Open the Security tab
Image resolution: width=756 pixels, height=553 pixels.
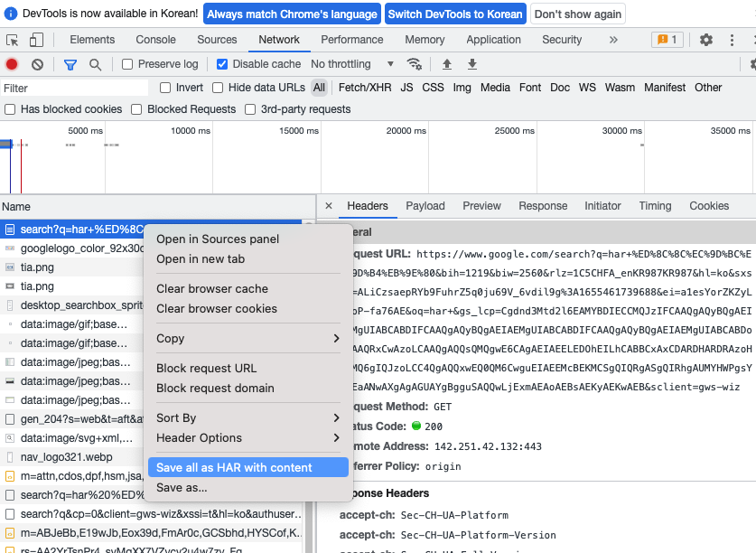pos(562,40)
